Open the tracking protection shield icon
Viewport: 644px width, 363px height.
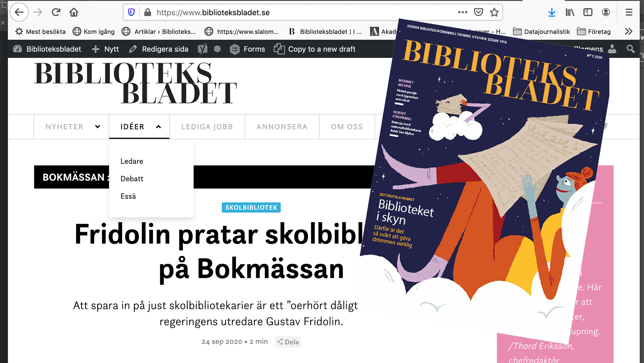pyautogui.click(x=131, y=12)
